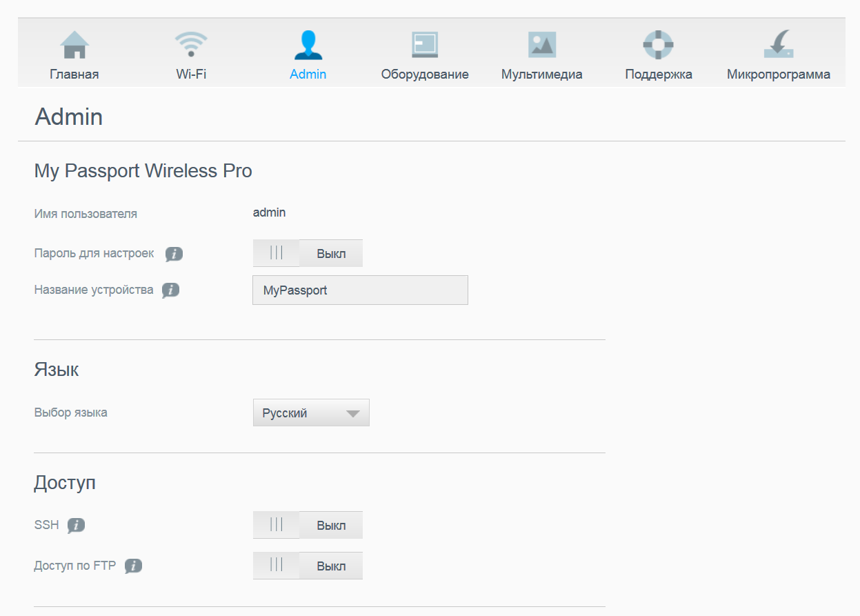Open the Выбор языка dropdown
Image resolution: width=860 pixels, height=616 pixels.
(x=311, y=413)
